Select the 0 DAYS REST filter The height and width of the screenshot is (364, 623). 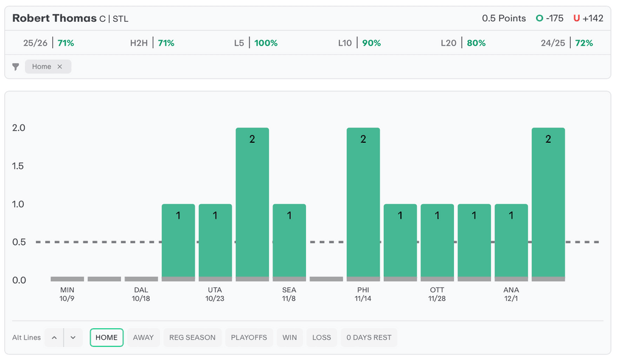[369, 338]
